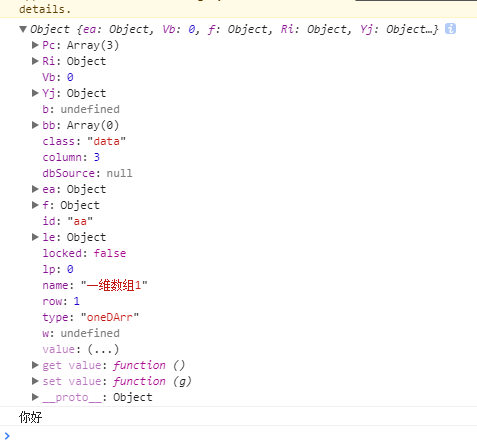The width and height of the screenshot is (477, 447).
Task: Click the blue info icon after Object summary
Action: (x=450, y=29)
